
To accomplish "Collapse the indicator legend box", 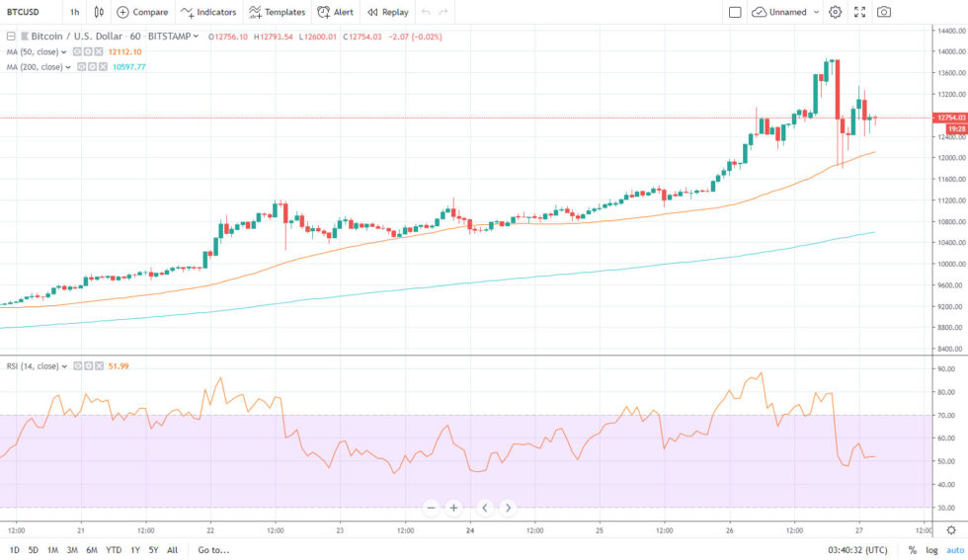I will 11,37.
